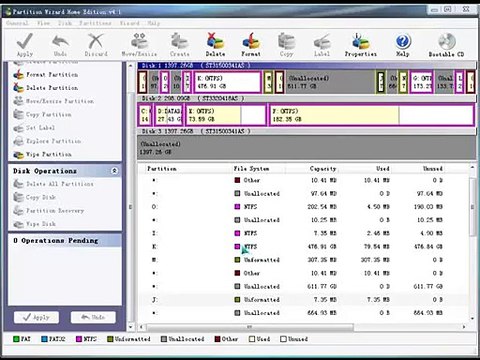The image size is (480, 360).
Task: Choose Copy Disk in the sidebar
Action: click(34, 197)
